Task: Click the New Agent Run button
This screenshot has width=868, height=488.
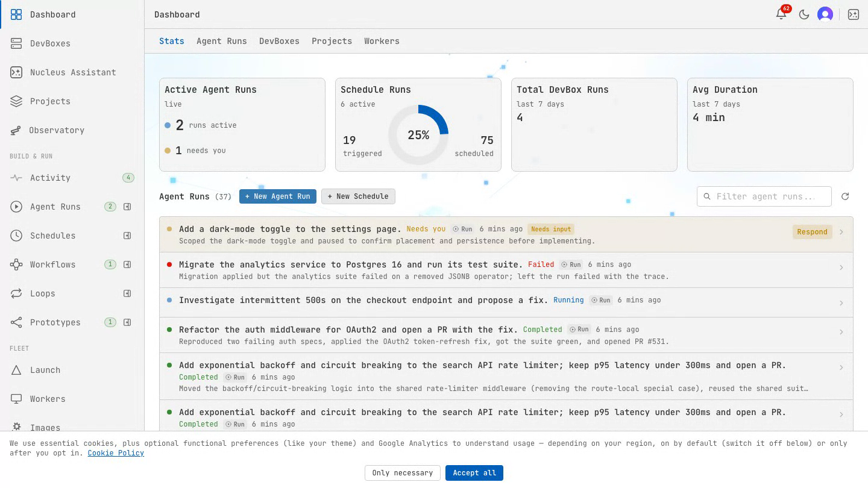Action: [278, 196]
